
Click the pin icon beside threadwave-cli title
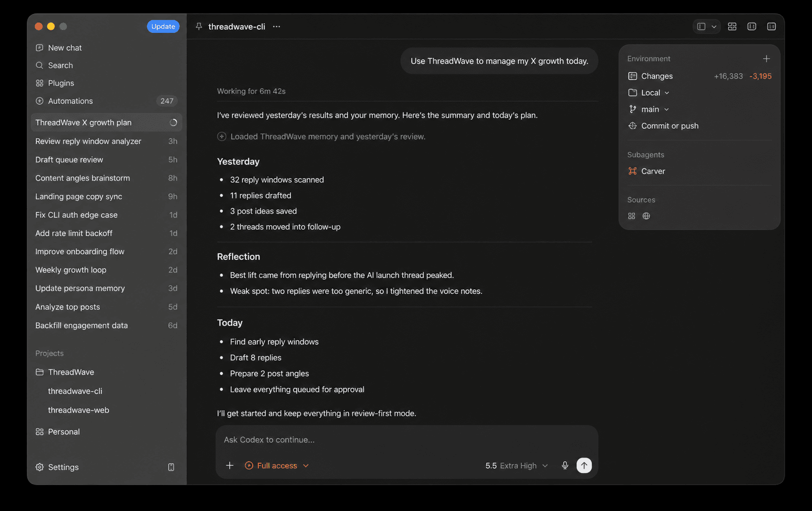click(199, 26)
